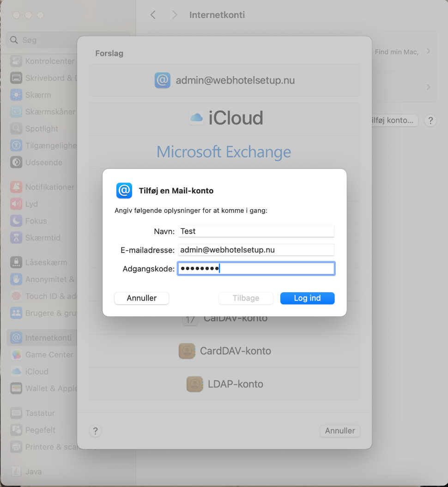The image size is (448, 487).
Task: Click the Søg search field
Action: click(68, 40)
